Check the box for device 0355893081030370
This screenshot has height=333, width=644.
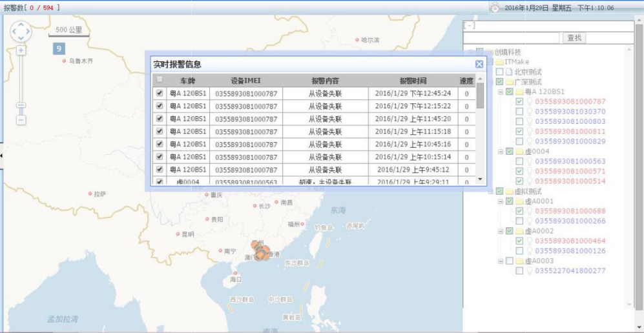coord(519,112)
